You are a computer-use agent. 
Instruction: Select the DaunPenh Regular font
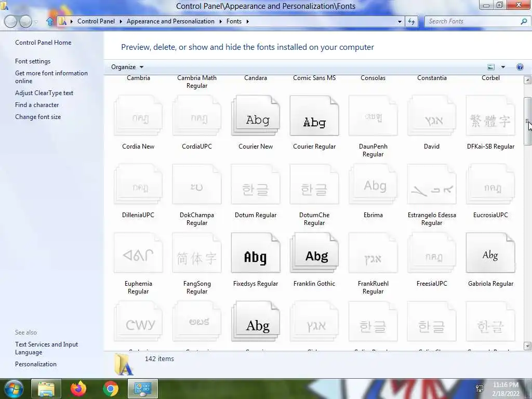(373, 116)
